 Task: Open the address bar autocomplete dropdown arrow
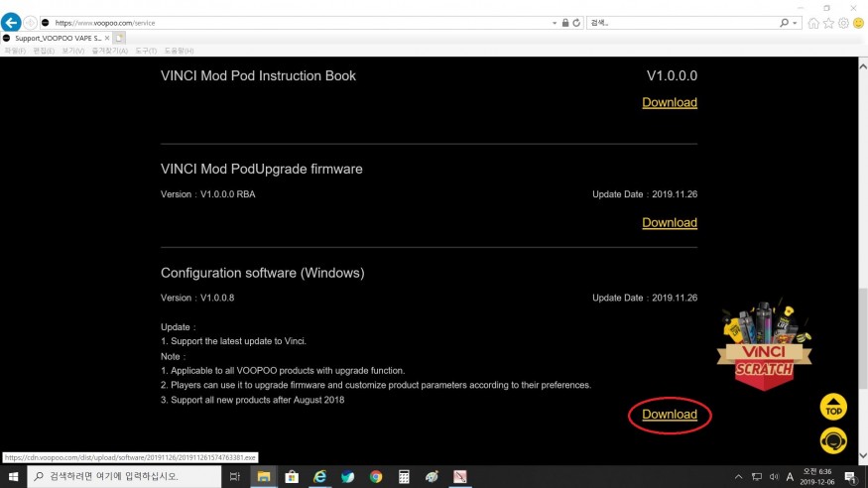[555, 23]
